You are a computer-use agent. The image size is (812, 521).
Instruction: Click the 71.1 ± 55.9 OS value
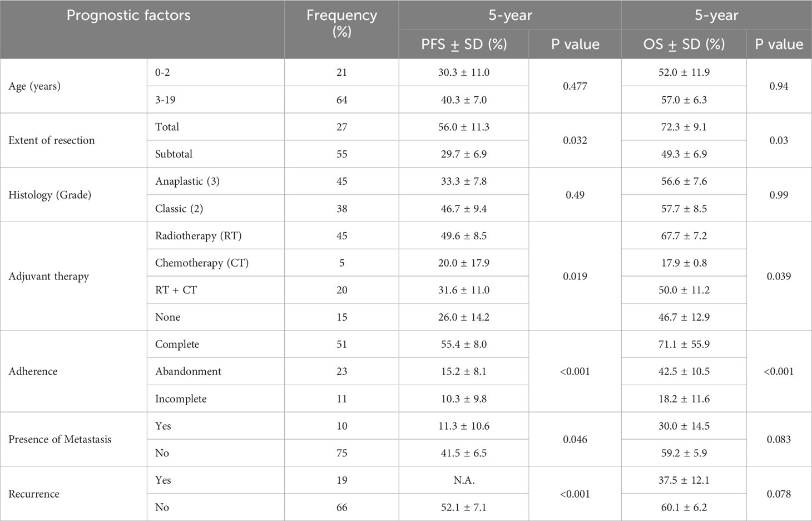click(684, 344)
